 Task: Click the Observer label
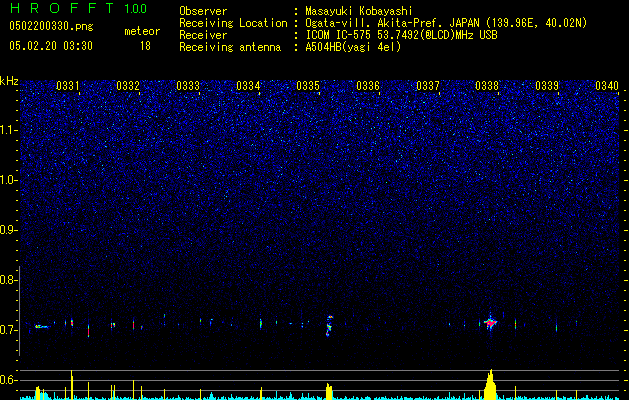pyautogui.click(x=203, y=11)
